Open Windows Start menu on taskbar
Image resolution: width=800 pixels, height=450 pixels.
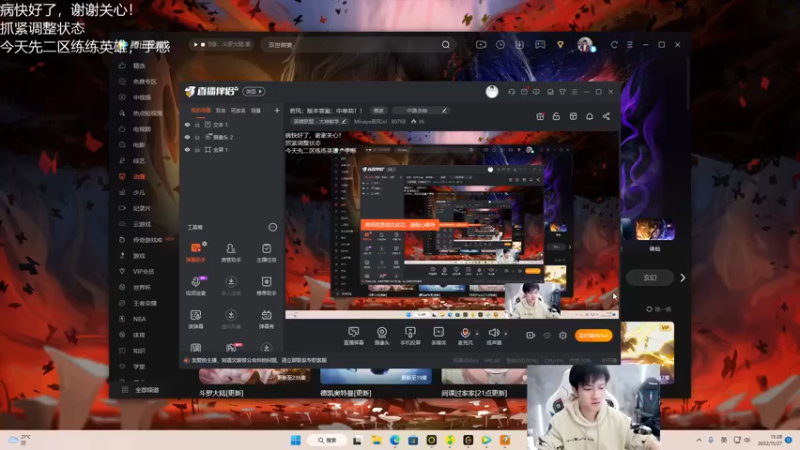click(295, 440)
